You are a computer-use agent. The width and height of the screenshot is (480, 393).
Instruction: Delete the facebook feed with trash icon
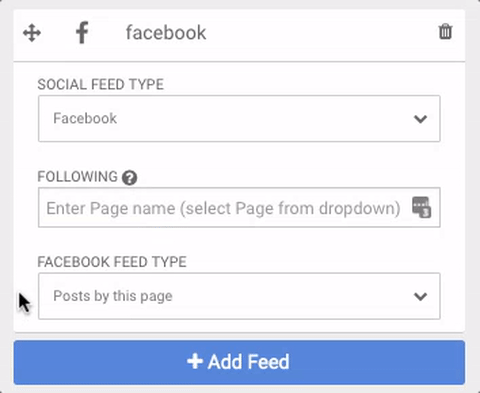[x=445, y=32]
